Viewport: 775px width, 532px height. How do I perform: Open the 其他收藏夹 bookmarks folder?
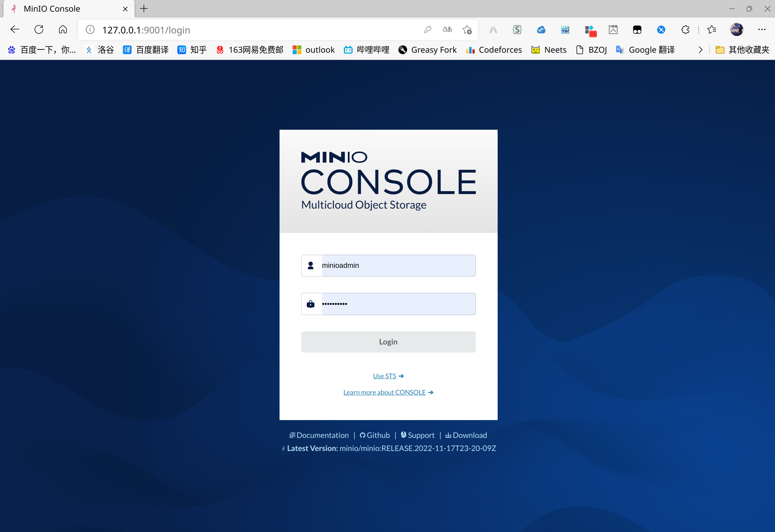point(743,50)
